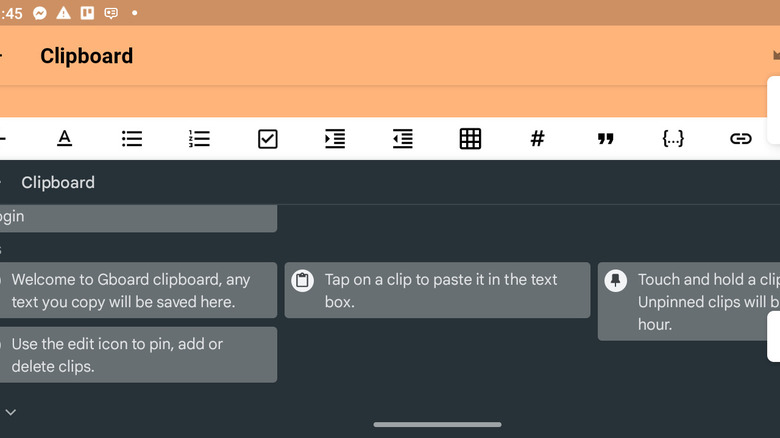Screen dimensions: 780x438
Task: Insert a numbered list
Action: (x=200, y=139)
